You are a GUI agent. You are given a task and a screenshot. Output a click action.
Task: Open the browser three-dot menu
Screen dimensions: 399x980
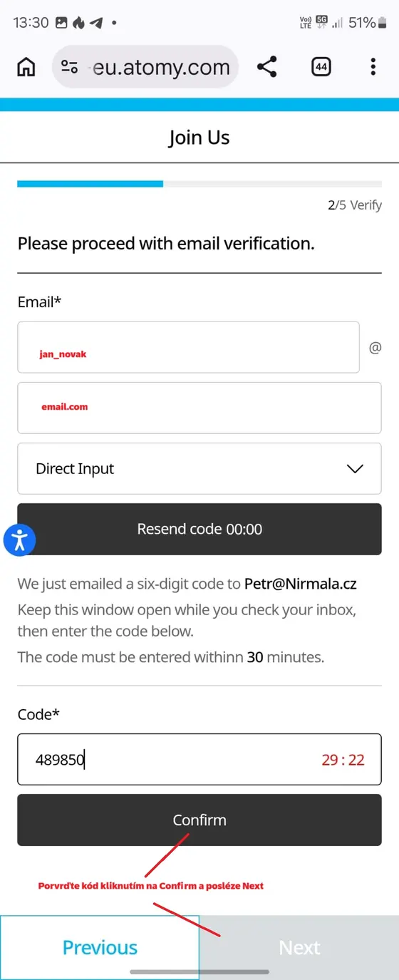click(373, 67)
